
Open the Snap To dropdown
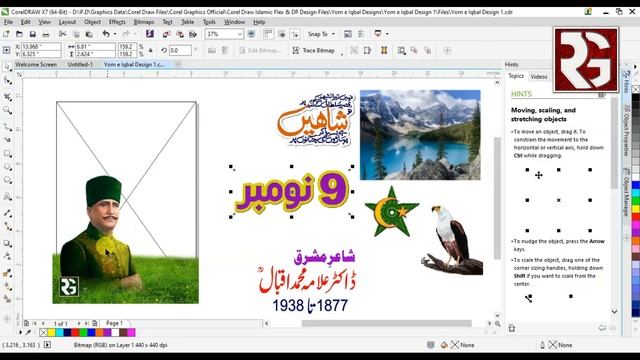(321, 34)
